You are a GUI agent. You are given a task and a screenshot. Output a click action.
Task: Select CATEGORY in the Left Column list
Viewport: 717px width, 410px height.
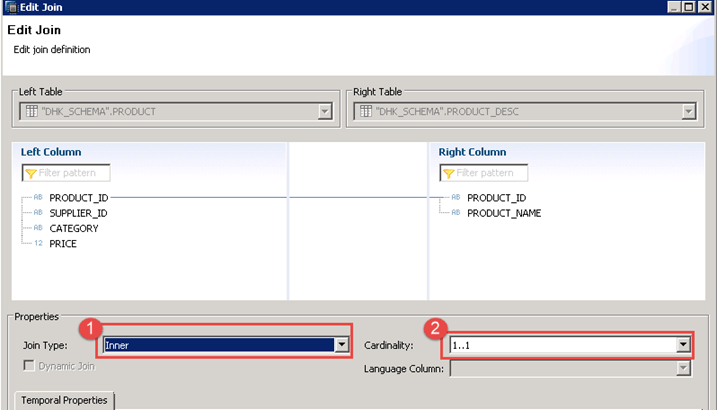click(x=74, y=229)
